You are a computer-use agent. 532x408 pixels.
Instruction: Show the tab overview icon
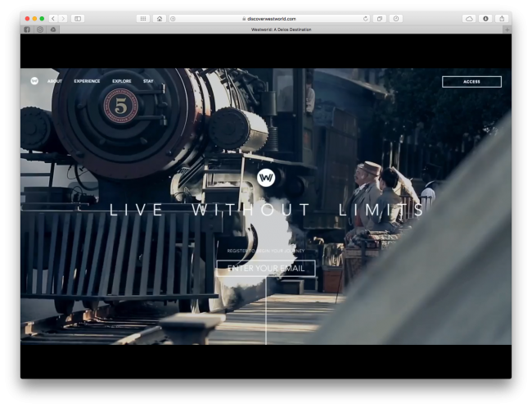pos(380,19)
